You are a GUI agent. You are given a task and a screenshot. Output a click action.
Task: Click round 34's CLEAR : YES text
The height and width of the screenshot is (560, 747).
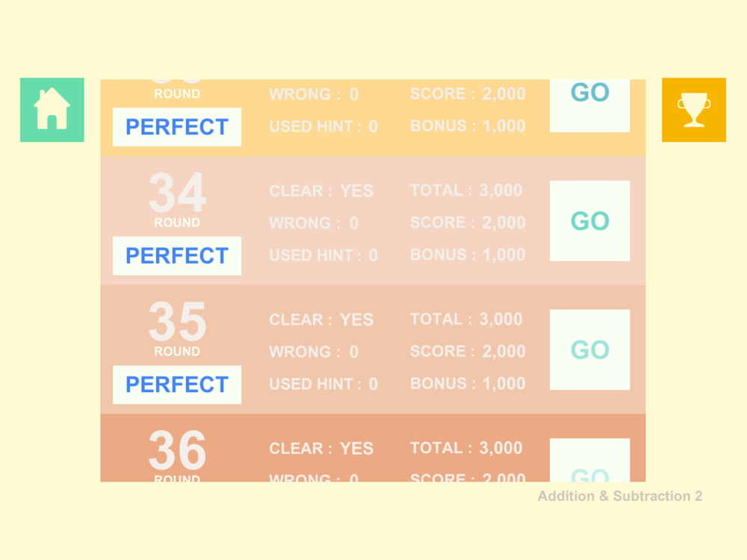coord(321,191)
